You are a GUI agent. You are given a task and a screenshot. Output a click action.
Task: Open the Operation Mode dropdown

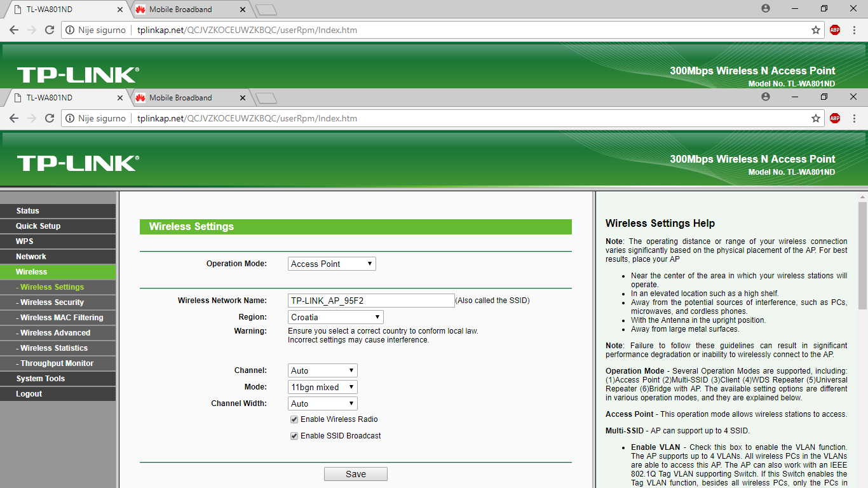coord(332,264)
